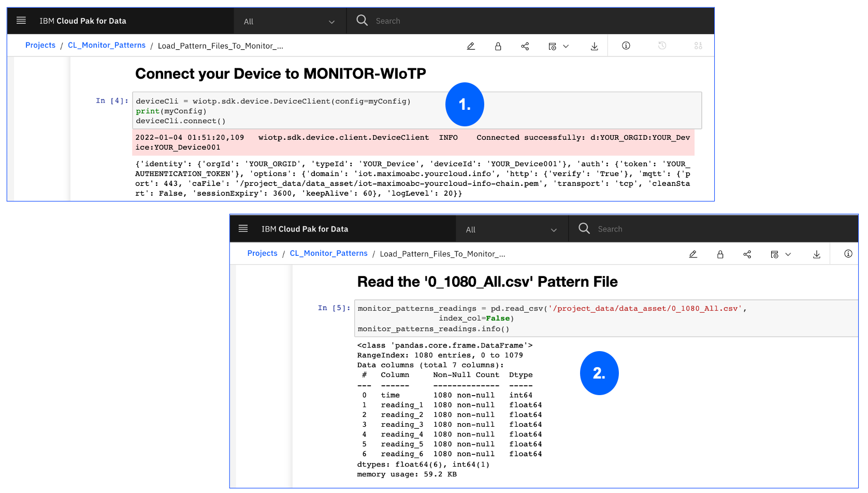This screenshot has height=493, width=868.
Task: Expand the jobs dropdown chevron in top window
Action: click(x=566, y=46)
